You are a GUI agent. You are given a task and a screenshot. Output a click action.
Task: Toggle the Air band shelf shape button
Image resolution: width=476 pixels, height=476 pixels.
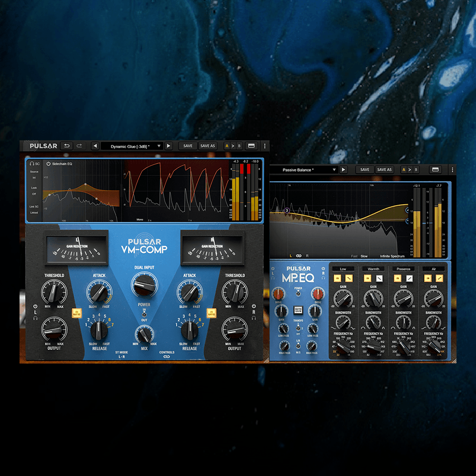tap(439, 278)
